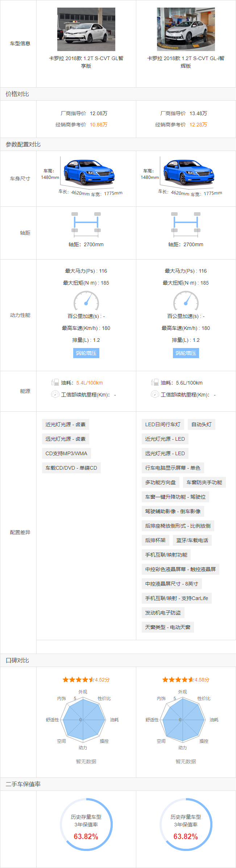The height and width of the screenshot is (868, 236).
Task: Click the radar chart under 4.52分
Action: coord(83,720)
